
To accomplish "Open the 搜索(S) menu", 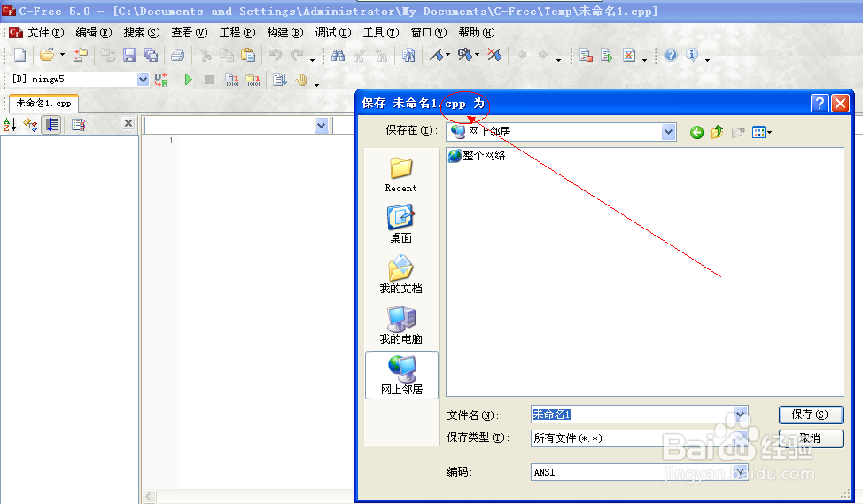I will (x=142, y=33).
